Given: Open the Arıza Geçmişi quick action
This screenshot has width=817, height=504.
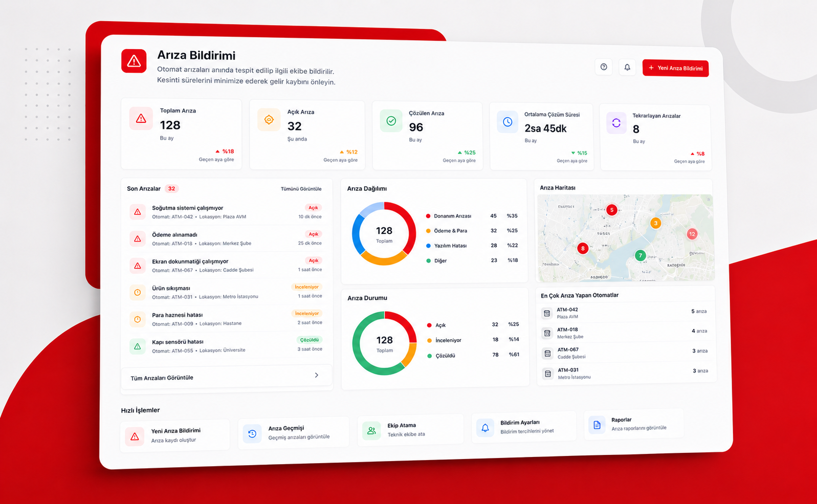Looking at the screenshot, I should [294, 433].
